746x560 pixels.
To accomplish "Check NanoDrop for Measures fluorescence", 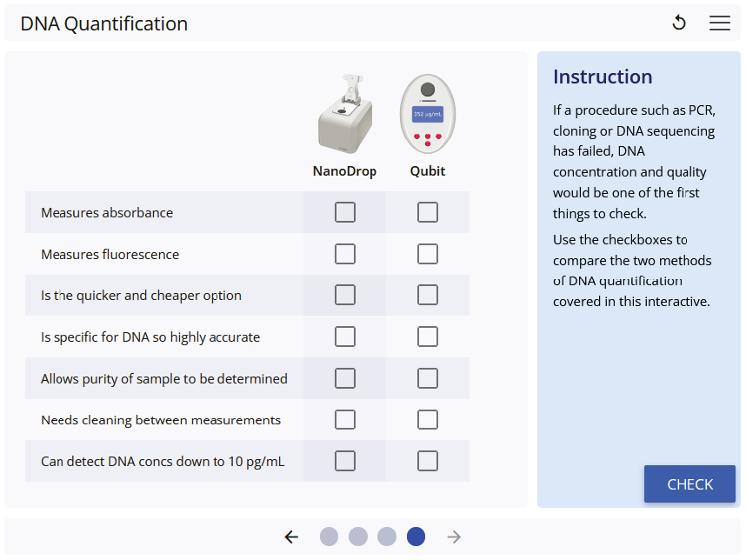I will [x=345, y=254].
